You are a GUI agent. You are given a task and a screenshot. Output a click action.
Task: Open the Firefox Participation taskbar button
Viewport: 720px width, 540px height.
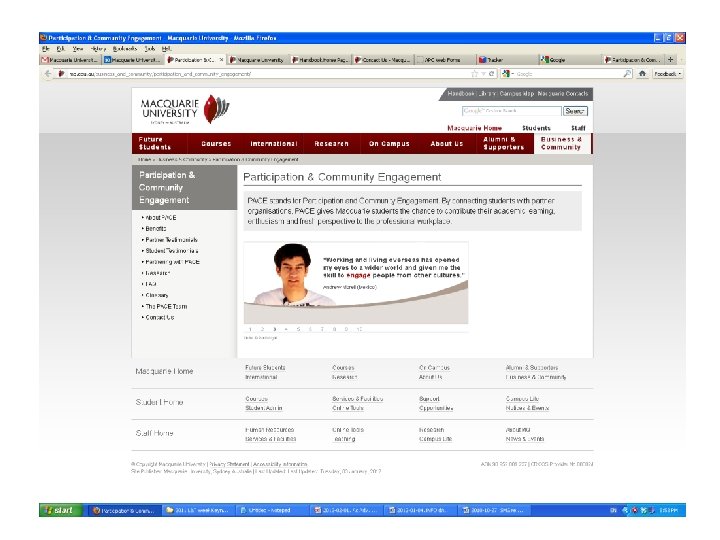coord(124,510)
